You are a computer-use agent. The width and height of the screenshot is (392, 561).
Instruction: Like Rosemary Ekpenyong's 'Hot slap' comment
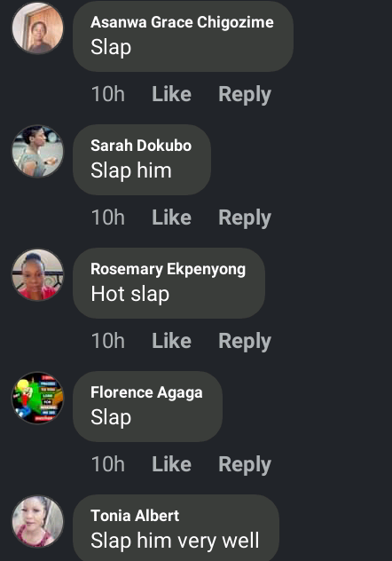coord(171,341)
